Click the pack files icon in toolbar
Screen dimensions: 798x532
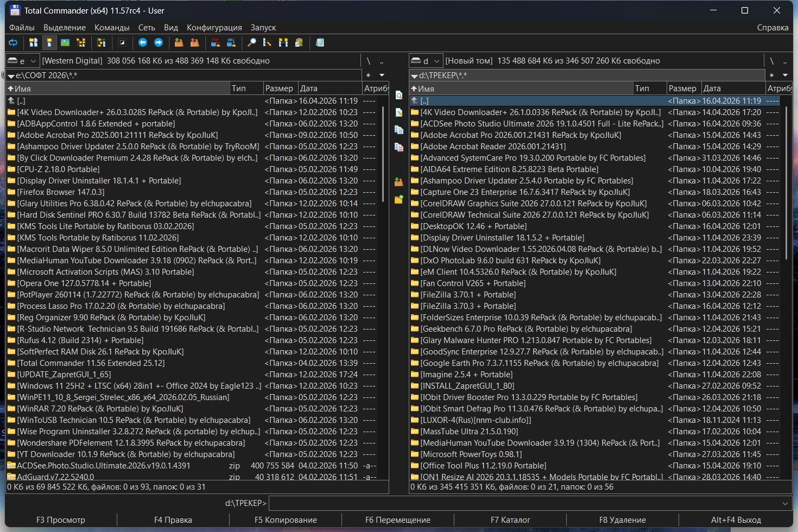click(x=179, y=42)
